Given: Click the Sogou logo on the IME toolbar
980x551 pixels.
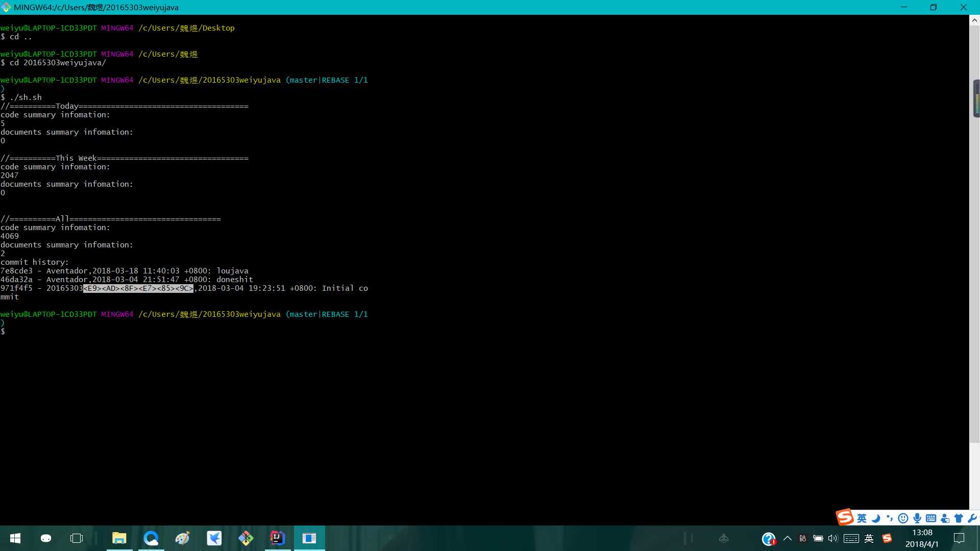Looking at the screenshot, I should [x=845, y=517].
